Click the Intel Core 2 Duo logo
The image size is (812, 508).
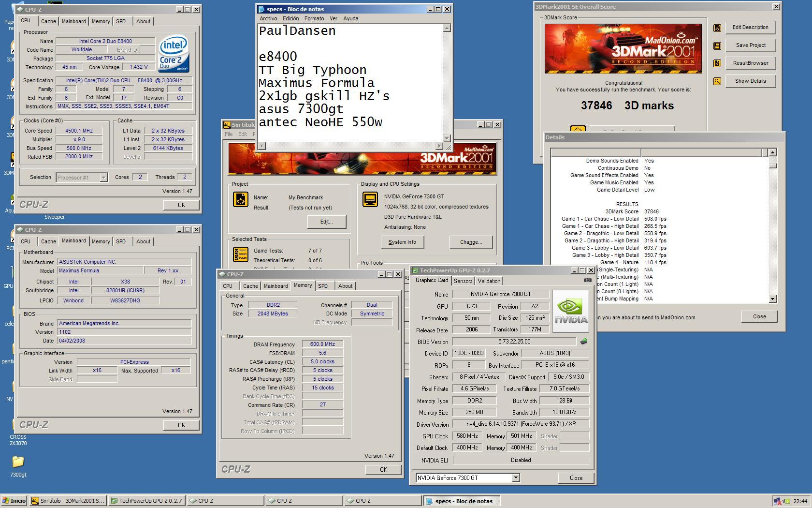(174, 53)
